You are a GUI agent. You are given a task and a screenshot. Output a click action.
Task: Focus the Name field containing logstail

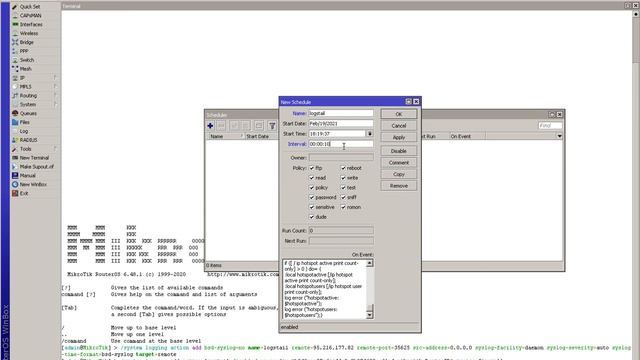click(341, 113)
